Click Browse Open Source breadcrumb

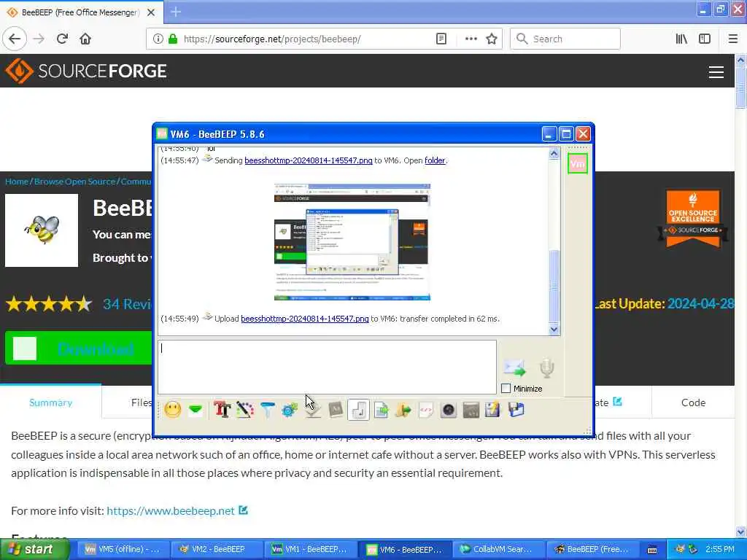click(75, 182)
